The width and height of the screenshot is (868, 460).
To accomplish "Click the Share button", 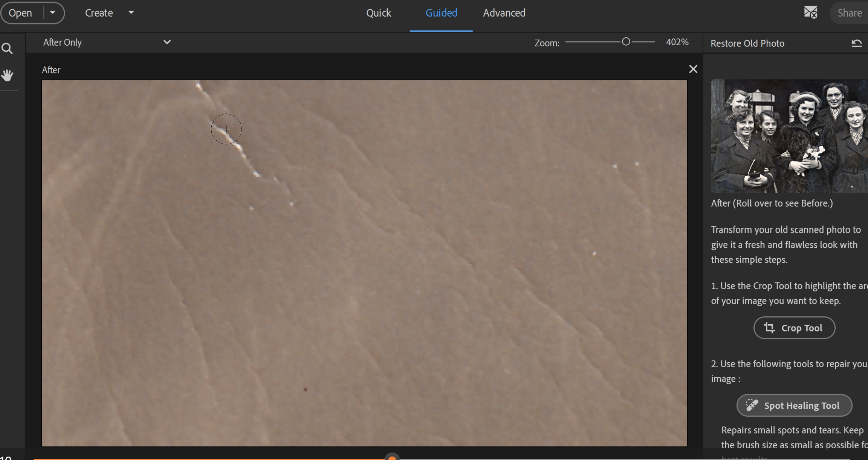I will [x=850, y=12].
